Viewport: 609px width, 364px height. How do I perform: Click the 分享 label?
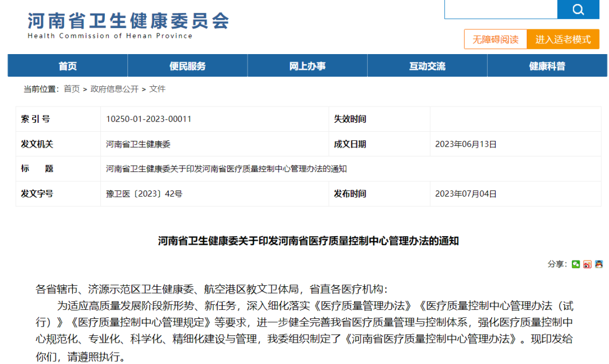coord(557,264)
